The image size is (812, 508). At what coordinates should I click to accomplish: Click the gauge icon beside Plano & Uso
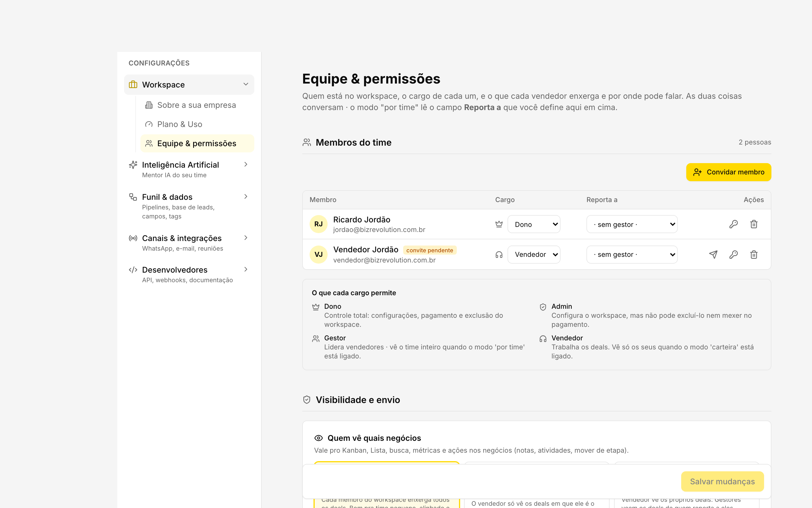(149, 124)
